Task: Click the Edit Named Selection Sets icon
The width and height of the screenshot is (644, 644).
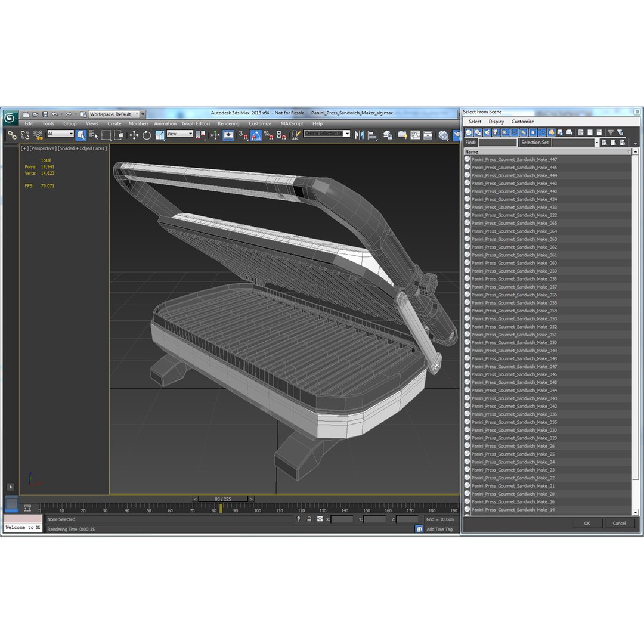Action: (296, 135)
